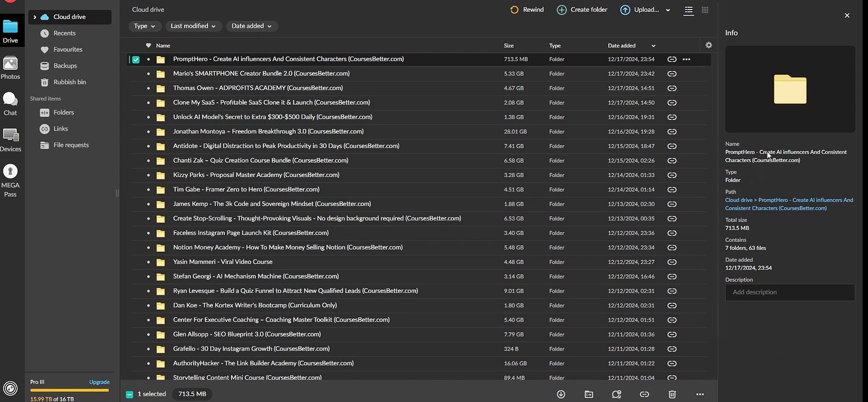Follow the Path link in the Info panel
This screenshot has width=868, height=402.
(789, 204)
